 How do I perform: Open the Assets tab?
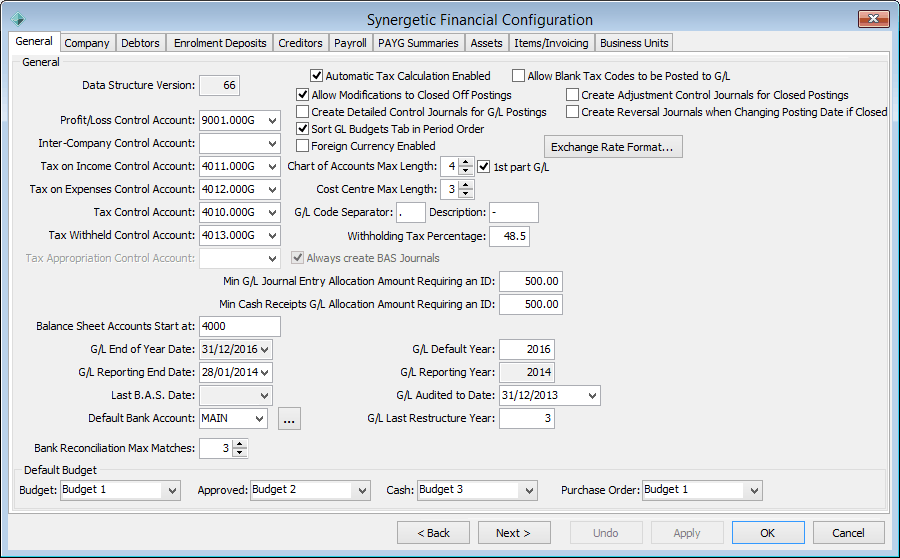click(486, 43)
